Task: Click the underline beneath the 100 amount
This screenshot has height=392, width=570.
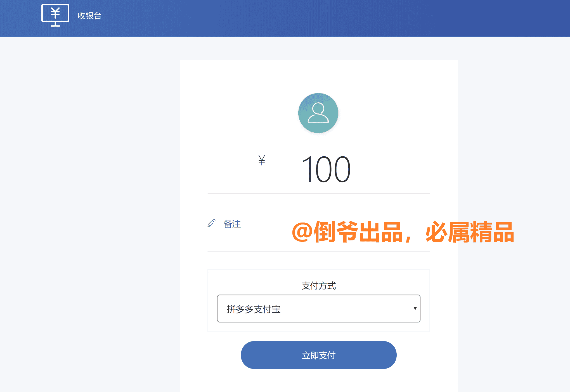Action: pos(318,193)
